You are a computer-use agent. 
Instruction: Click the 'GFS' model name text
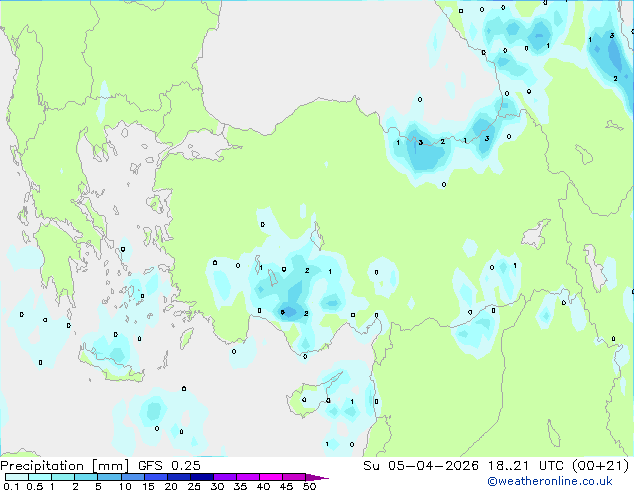click(x=150, y=466)
